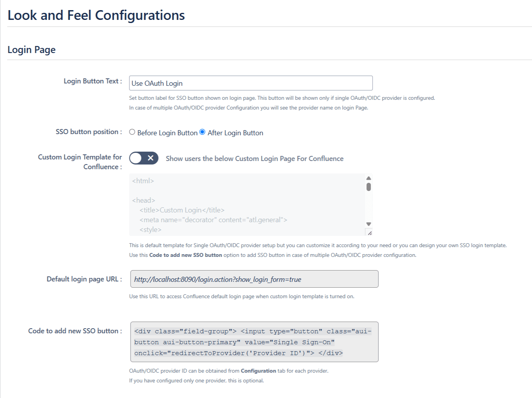Click the Login Page section heading
Viewport: 532px width, 398px height.
(32, 50)
